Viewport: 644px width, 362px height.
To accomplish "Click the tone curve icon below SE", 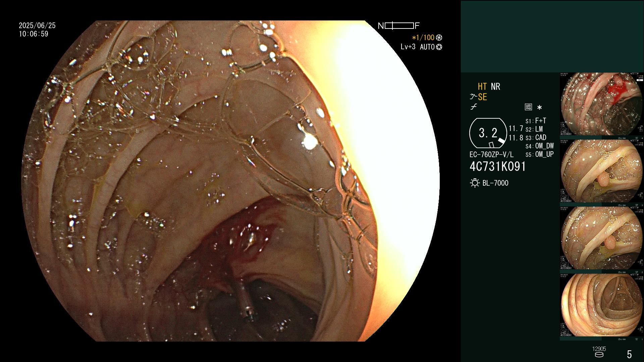I will (x=474, y=107).
